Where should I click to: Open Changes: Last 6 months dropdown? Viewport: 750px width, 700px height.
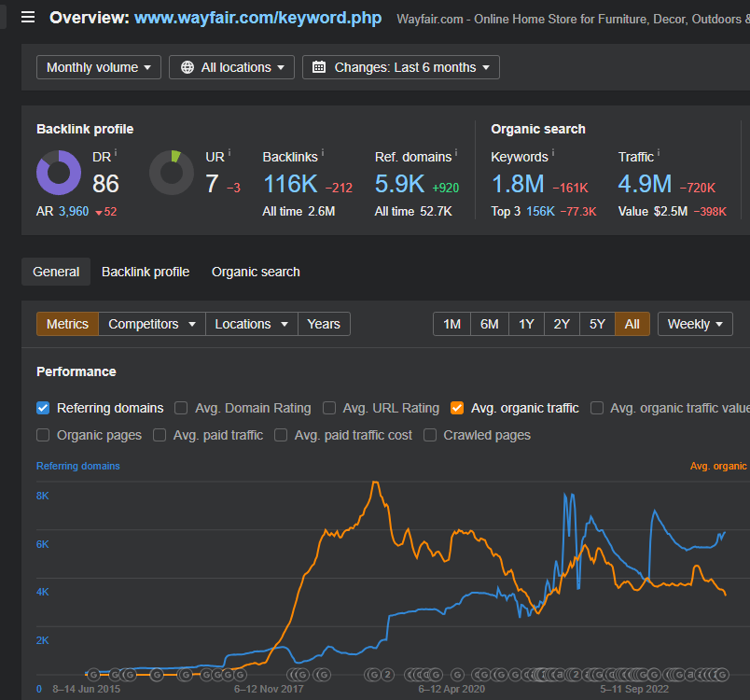point(401,67)
